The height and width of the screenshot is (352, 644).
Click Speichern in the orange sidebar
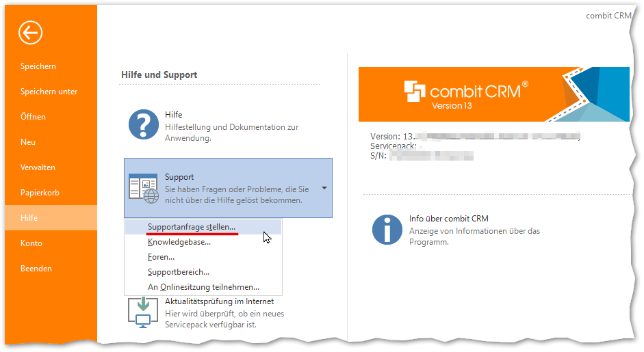click(38, 66)
